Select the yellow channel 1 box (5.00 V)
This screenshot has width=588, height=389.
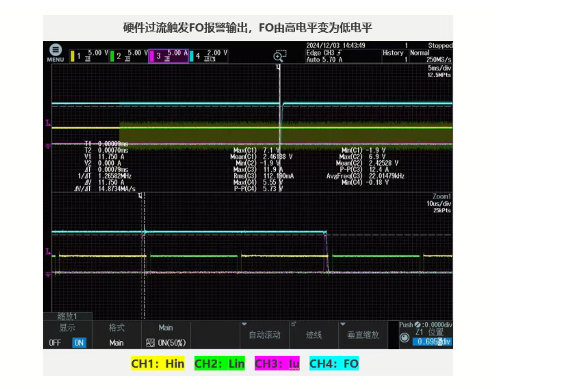(89, 56)
